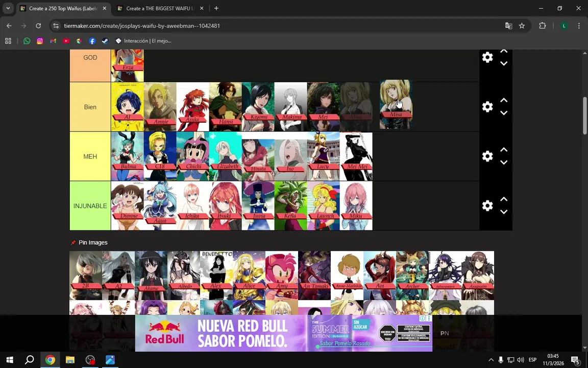The height and width of the screenshot is (368, 588).
Task: Open settings gear for the MEH tier
Action: point(487,156)
